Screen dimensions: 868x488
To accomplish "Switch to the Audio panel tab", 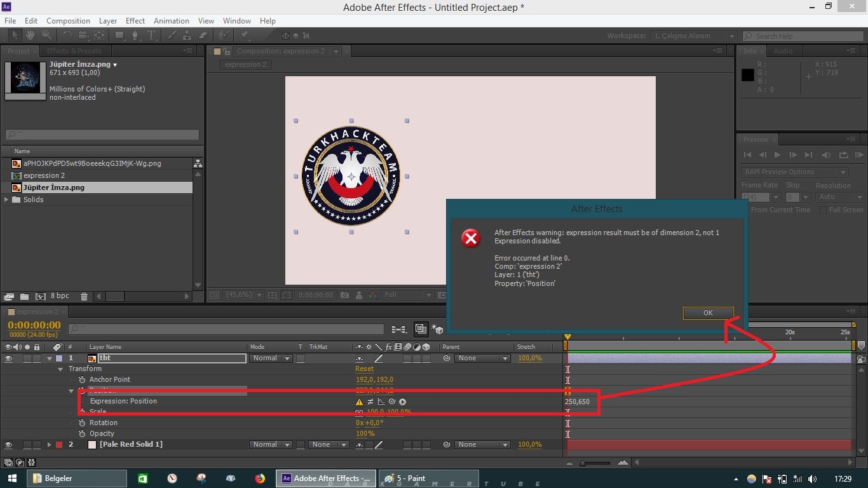I will (783, 51).
